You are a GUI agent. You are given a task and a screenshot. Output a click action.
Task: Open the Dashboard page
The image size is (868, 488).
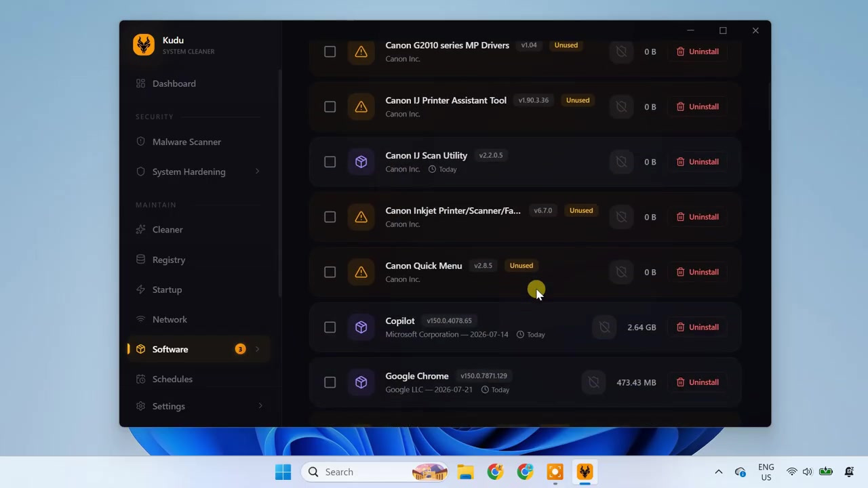click(198, 83)
